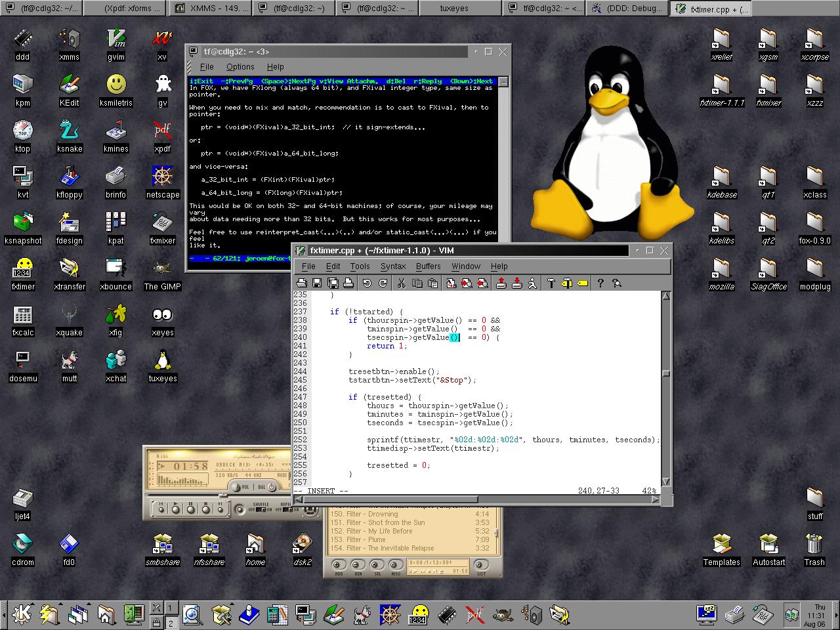Click the Paste clipboard icon in VIM
The width and height of the screenshot is (840, 630).
(x=432, y=283)
